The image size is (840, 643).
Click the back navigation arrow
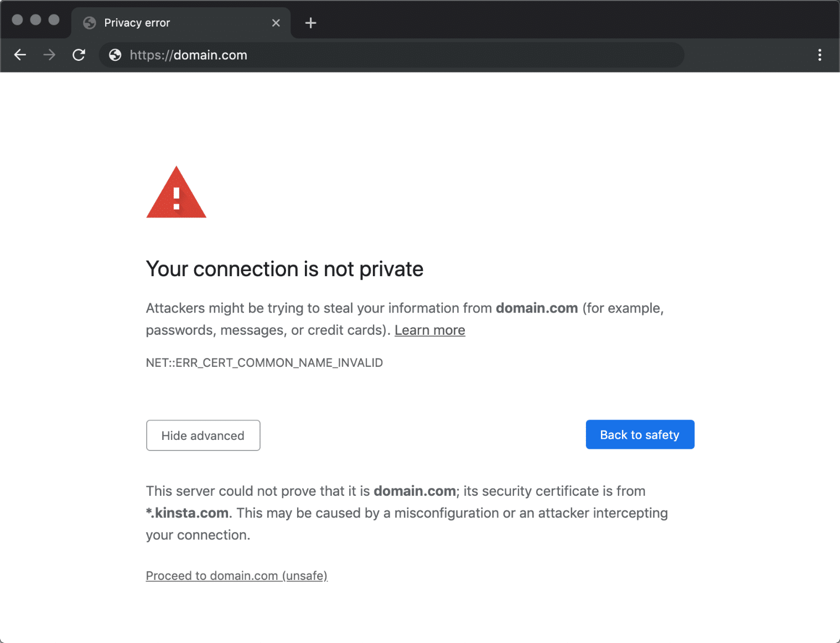[20, 55]
